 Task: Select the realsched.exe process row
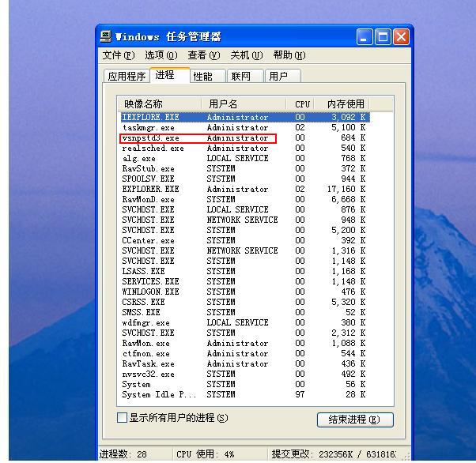pos(245,148)
